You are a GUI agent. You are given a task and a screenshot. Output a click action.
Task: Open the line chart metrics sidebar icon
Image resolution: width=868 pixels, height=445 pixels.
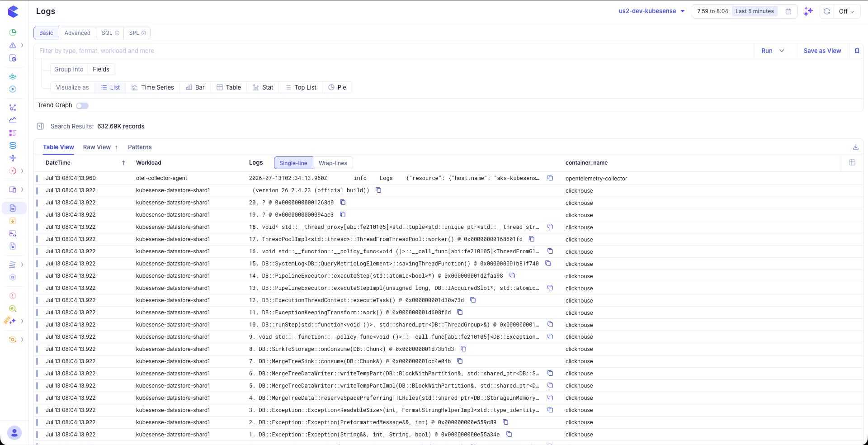13,120
